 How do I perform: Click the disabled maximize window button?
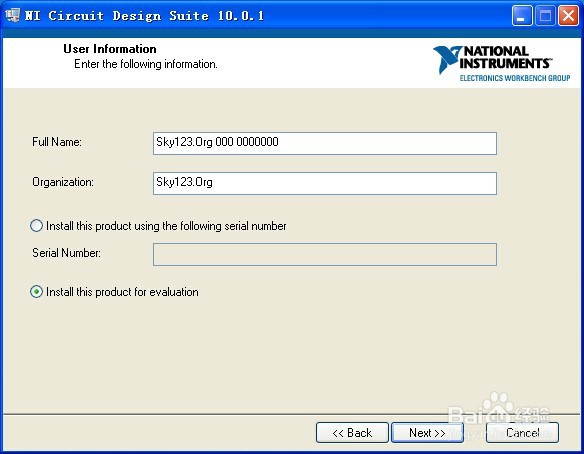point(545,16)
